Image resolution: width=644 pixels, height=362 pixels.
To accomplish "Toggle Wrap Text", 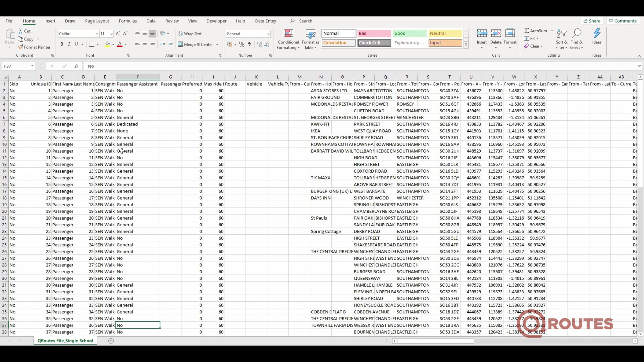I will pyautogui.click(x=190, y=34).
